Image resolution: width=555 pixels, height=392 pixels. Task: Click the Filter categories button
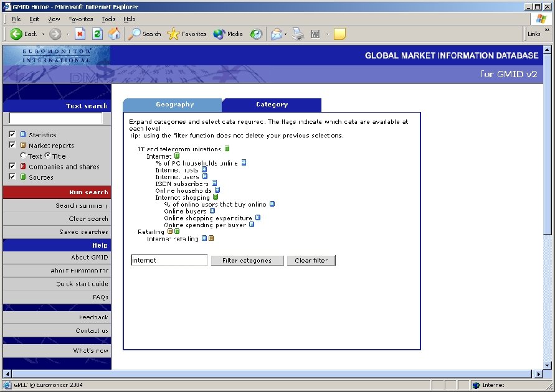click(247, 260)
